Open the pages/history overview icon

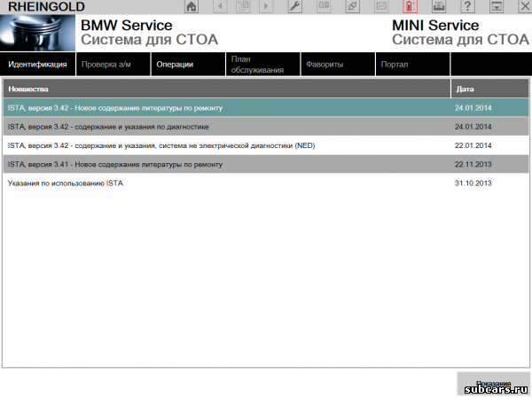[243, 6]
